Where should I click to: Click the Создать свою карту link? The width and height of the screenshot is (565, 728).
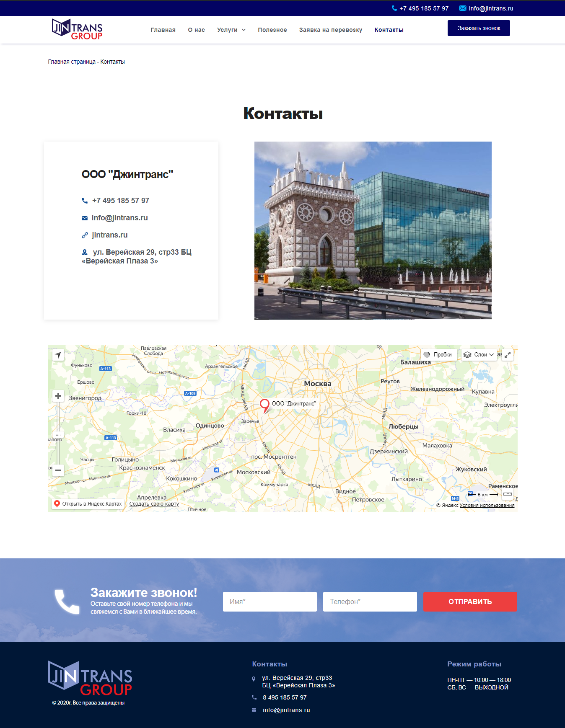point(154,504)
